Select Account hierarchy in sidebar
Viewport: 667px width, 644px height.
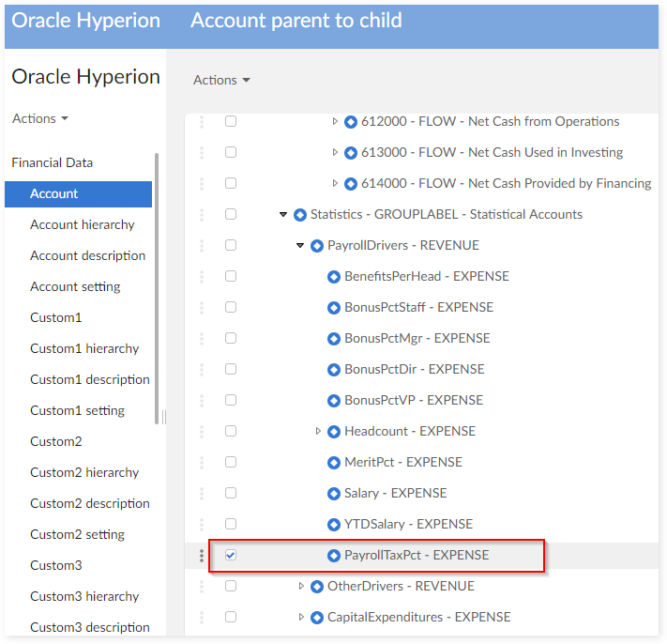[x=83, y=225]
